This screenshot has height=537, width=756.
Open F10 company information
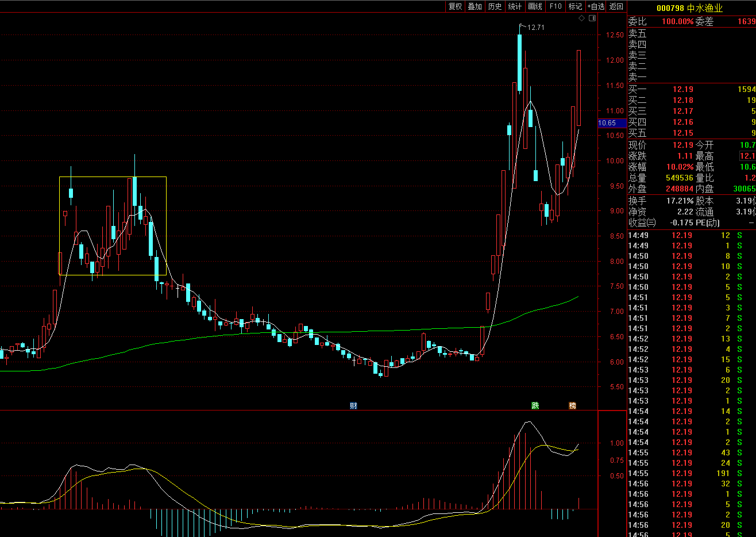556,6
